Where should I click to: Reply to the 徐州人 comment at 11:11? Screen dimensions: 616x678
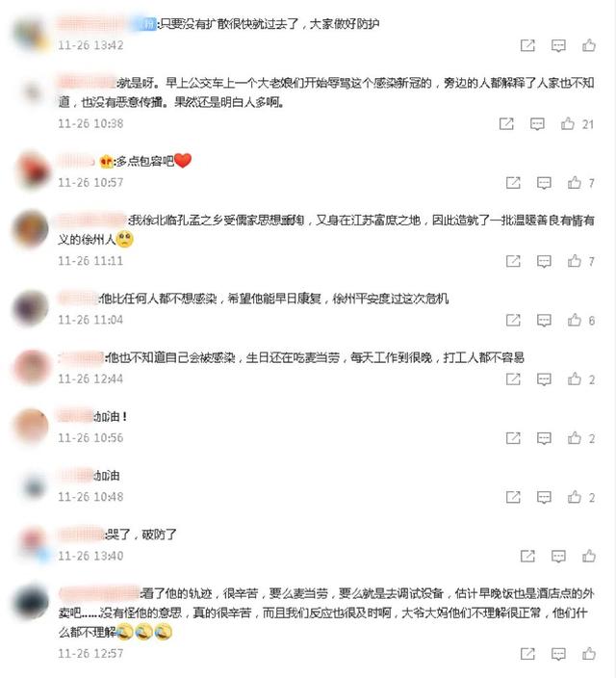[x=544, y=262]
